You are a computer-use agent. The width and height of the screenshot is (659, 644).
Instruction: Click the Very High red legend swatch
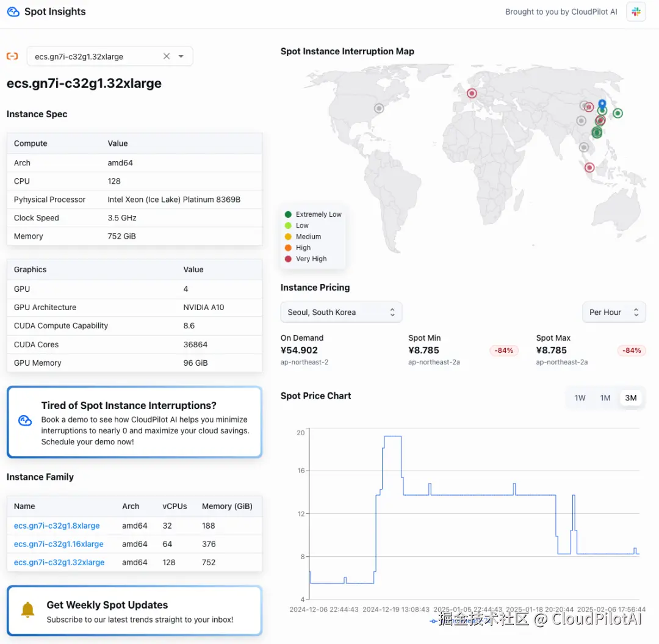pyautogui.click(x=288, y=259)
